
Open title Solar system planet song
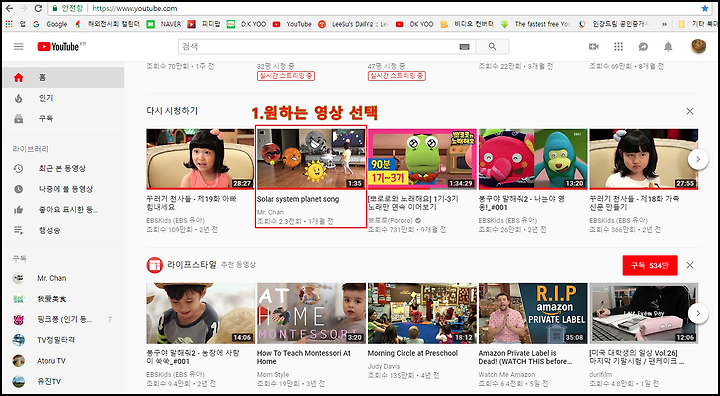click(298, 199)
